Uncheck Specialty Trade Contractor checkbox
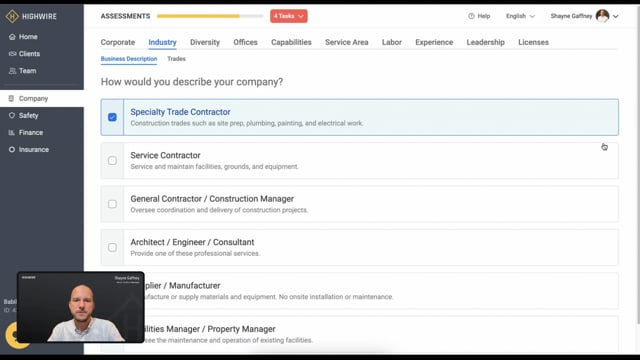The image size is (640, 360). click(112, 118)
